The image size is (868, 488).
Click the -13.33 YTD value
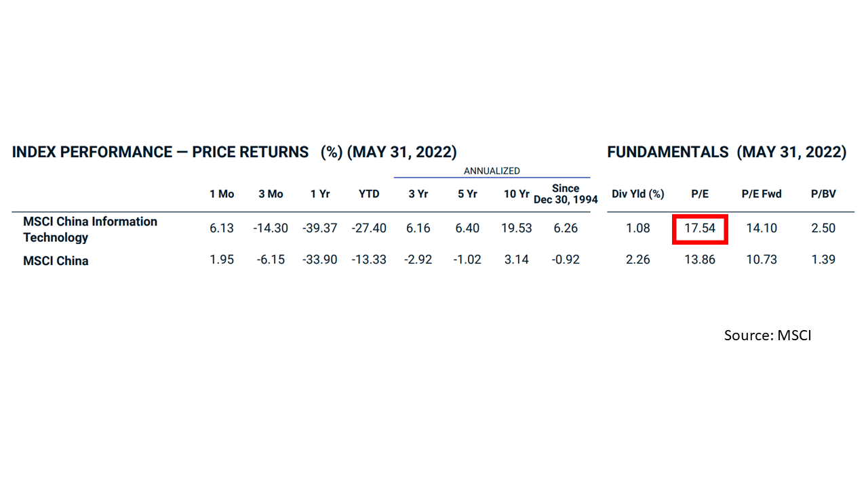(369, 260)
